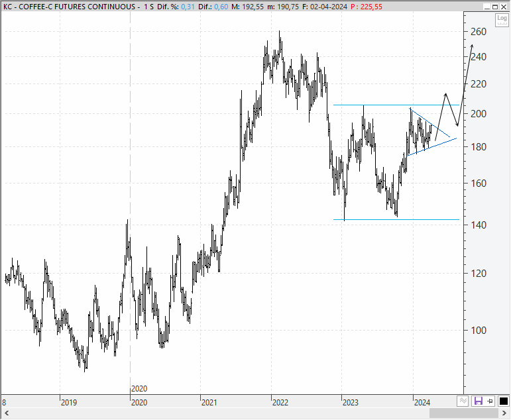Click the 200 price axis label
Image resolution: width=511 pixels, height=420 pixels.
[x=479, y=114]
